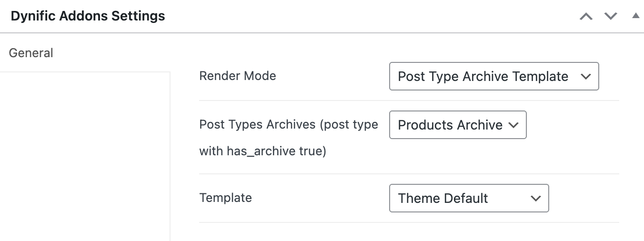Click the 'Products Archive' selected value

pos(450,125)
